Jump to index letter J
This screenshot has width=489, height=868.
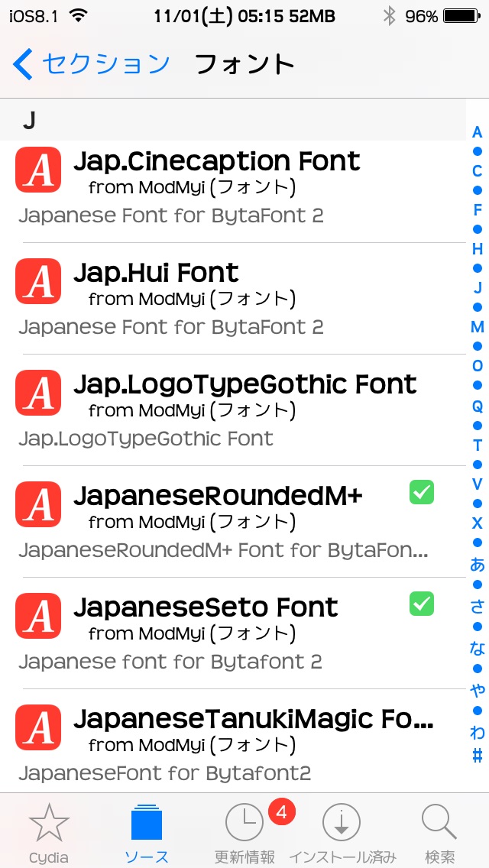pyautogui.click(x=477, y=287)
